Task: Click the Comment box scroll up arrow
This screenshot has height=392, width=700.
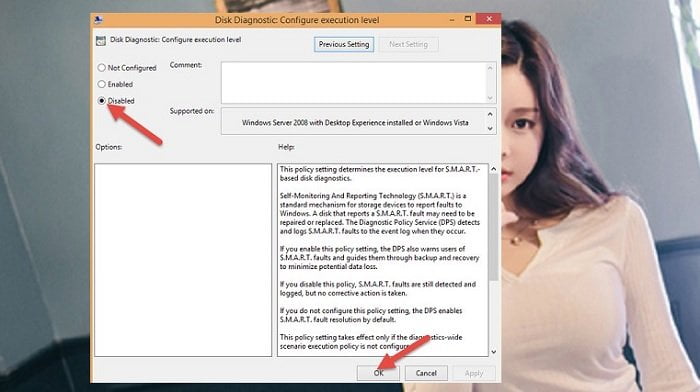Action: (x=490, y=68)
